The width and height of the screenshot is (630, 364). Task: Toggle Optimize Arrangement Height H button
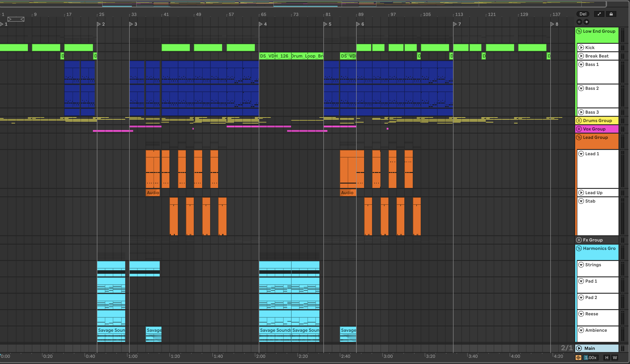[x=607, y=358]
